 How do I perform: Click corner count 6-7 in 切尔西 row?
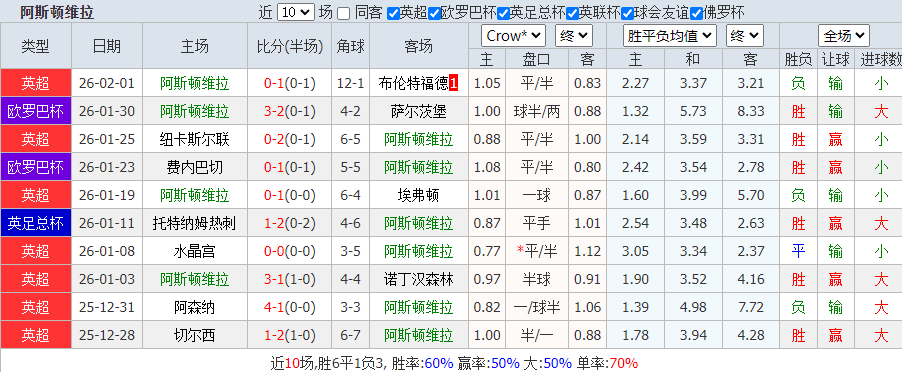point(350,335)
